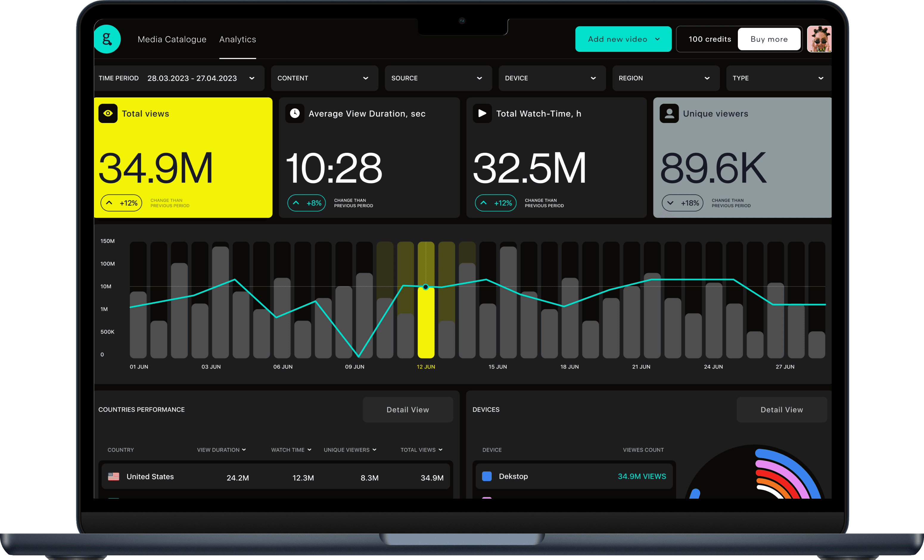Expand the Region filter dropdown

(666, 78)
